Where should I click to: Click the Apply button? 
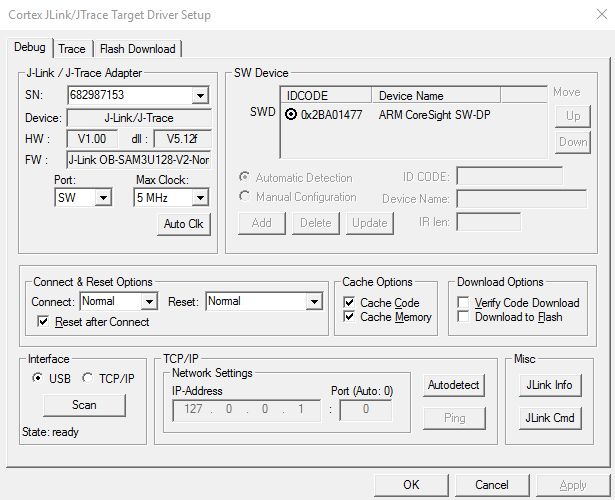click(x=573, y=485)
